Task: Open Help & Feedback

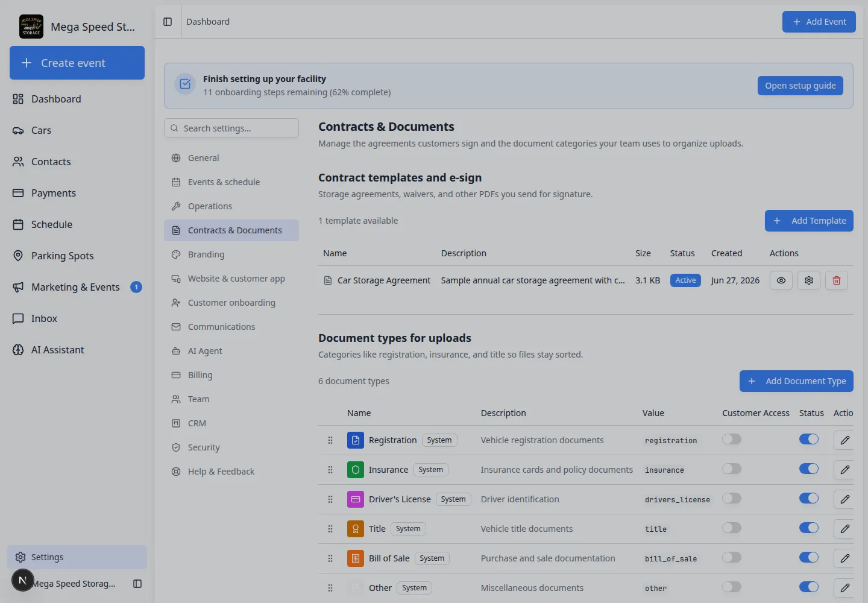Action: click(231, 472)
